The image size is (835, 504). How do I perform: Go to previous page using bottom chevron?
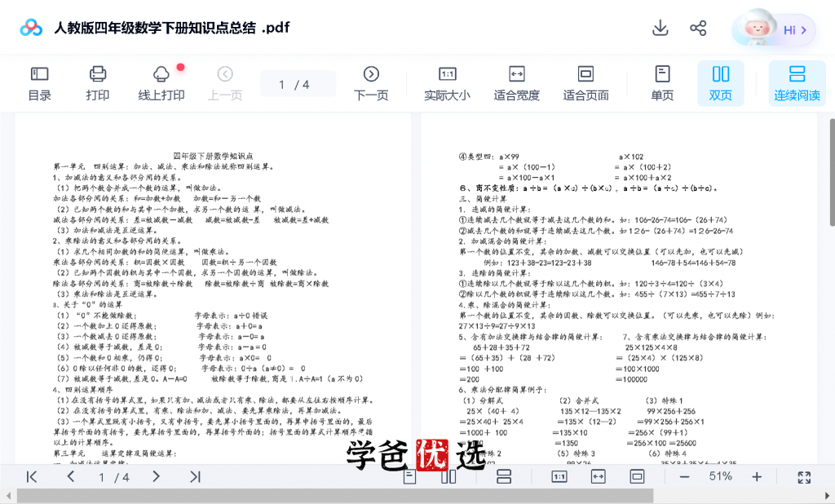click(x=71, y=476)
